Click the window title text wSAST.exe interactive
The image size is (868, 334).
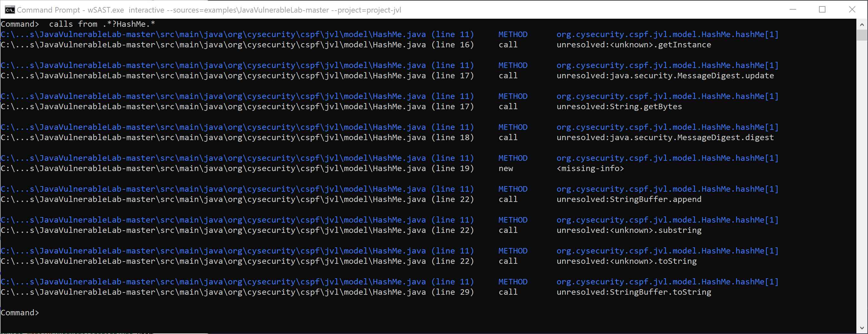126,10
